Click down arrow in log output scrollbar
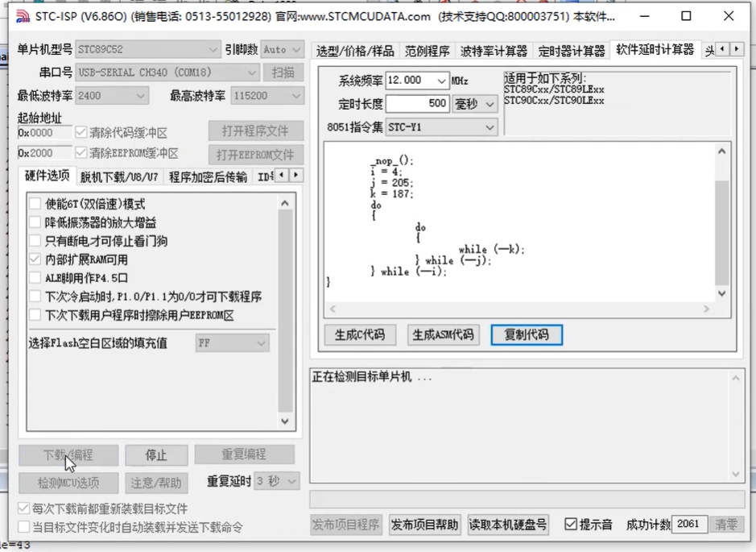756x552 pixels. 736,475
